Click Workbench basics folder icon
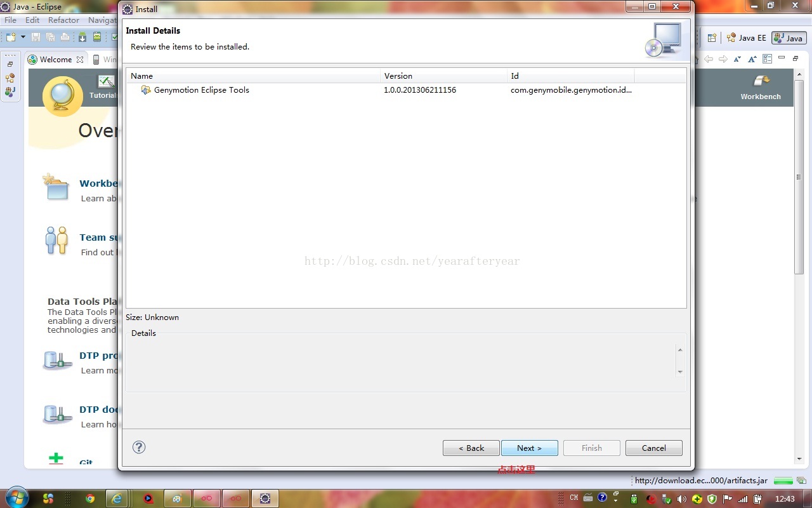The image size is (812, 508). [x=55, y=187]
